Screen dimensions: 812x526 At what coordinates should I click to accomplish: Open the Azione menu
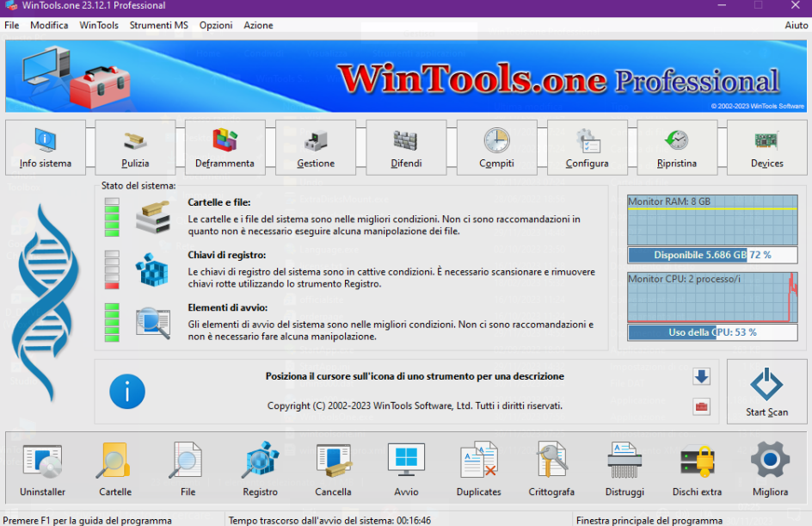point(258,25)
